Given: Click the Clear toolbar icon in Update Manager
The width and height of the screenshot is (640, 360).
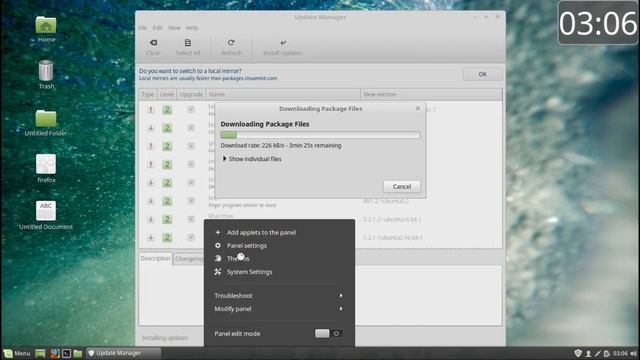Looking at the screenshot, I should [x=153, y=43].
